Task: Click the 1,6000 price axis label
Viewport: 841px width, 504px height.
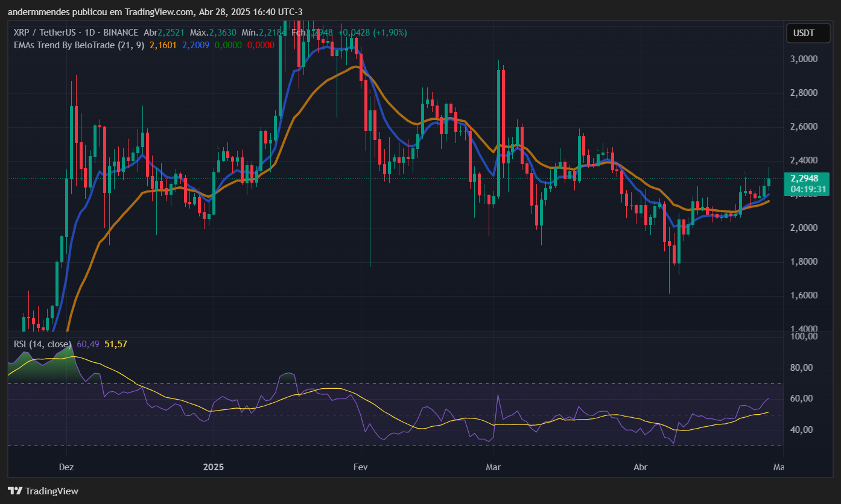Action: tap(804, 295)
